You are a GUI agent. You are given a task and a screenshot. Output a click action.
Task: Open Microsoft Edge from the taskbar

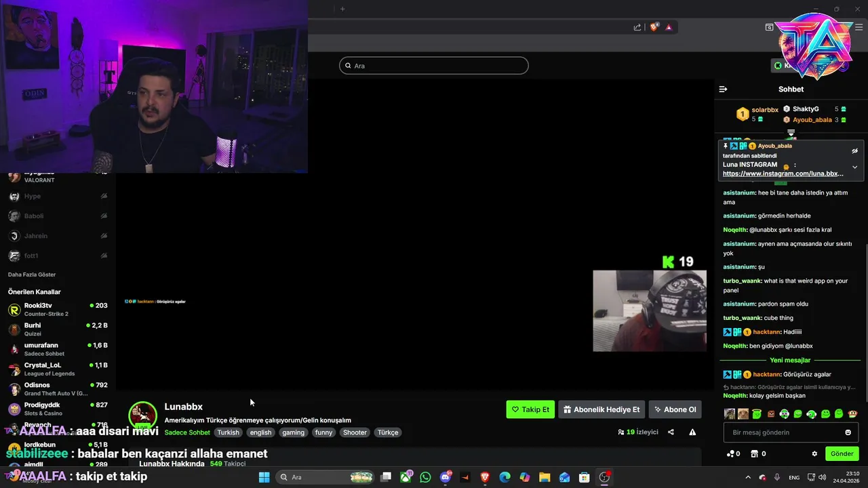pyautogui.click(x=505, y=477)
